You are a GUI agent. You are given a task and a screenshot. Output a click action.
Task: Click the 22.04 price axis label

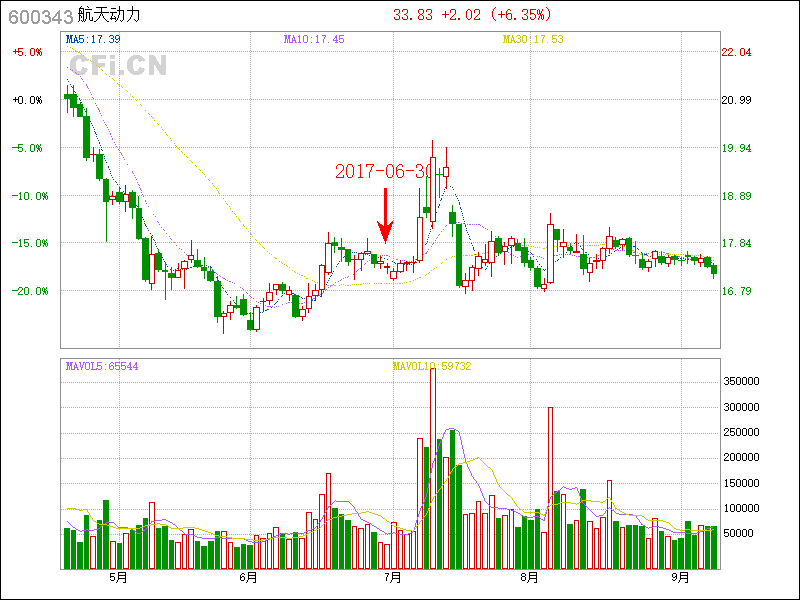(x=736, y=52)
